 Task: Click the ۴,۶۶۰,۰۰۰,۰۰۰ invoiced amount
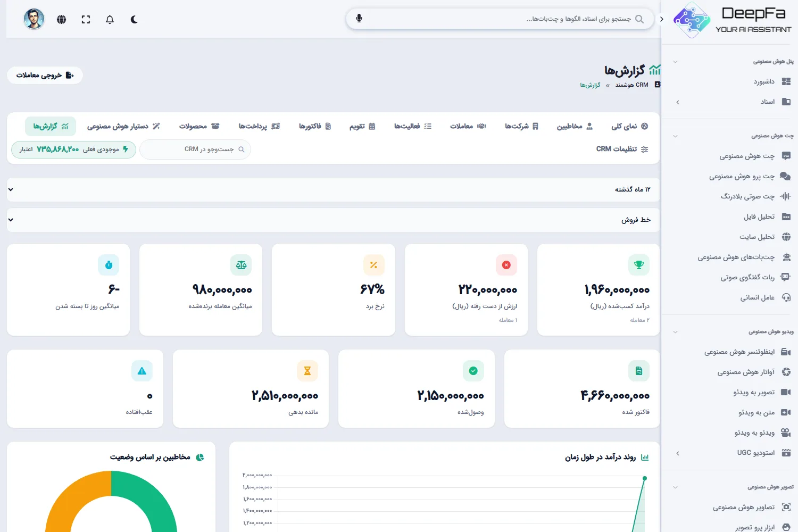(615, 396)
